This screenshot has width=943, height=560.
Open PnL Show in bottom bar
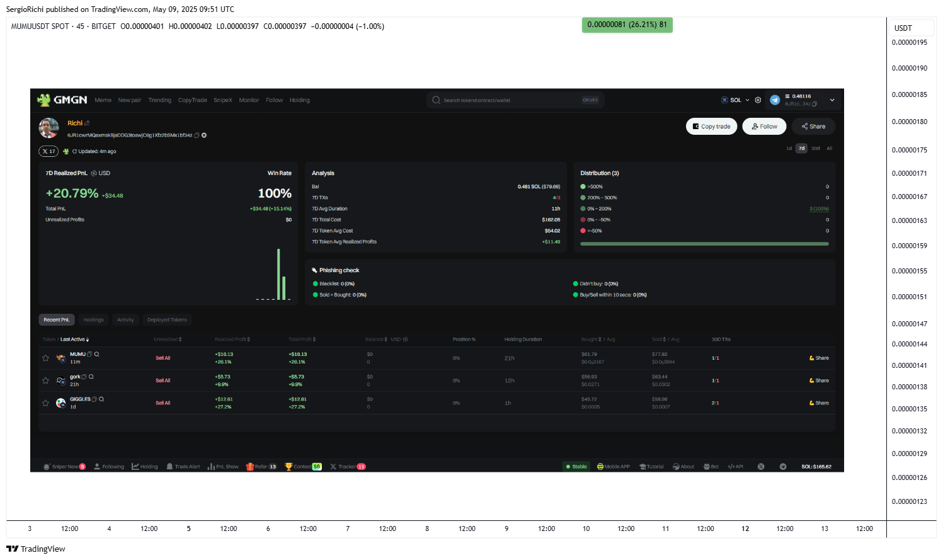point(223,467)
